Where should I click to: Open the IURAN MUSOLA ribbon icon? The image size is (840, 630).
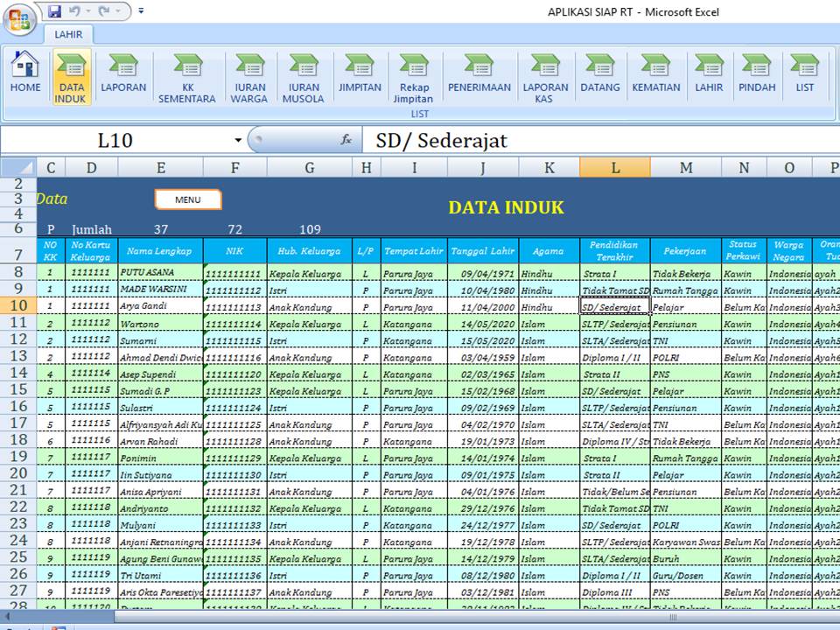point(304,77)
